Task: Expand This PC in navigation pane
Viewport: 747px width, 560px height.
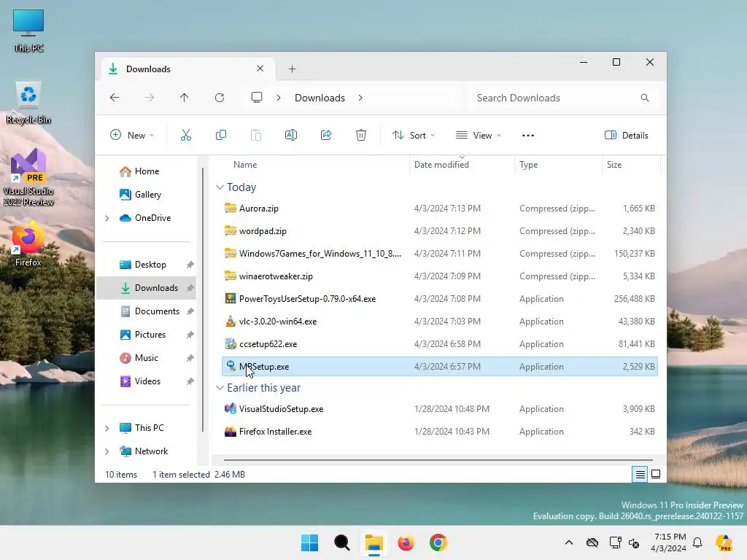Action: (107, 428)
